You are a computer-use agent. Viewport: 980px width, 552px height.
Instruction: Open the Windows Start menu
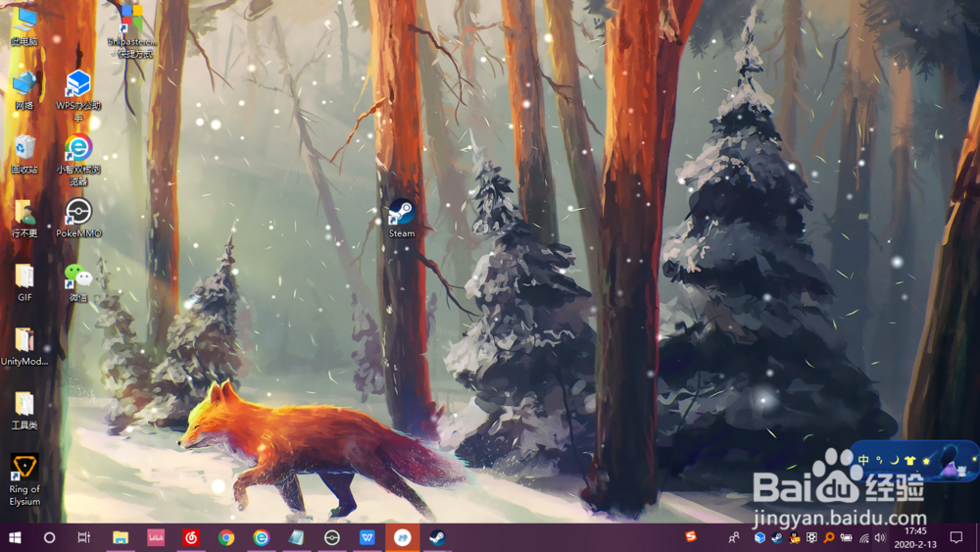15,537
